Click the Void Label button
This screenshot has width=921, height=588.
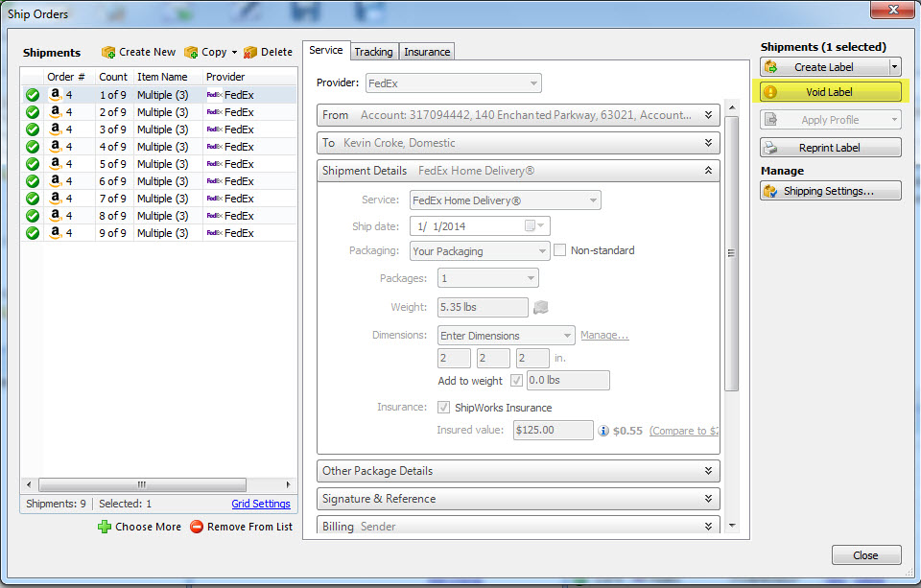831,92
